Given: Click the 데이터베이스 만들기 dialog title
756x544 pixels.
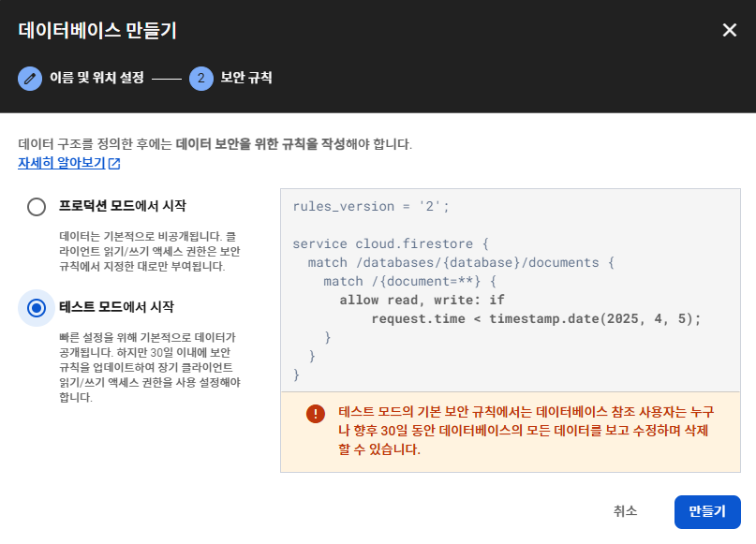Looking at the screenshot, I should [97, 30].
